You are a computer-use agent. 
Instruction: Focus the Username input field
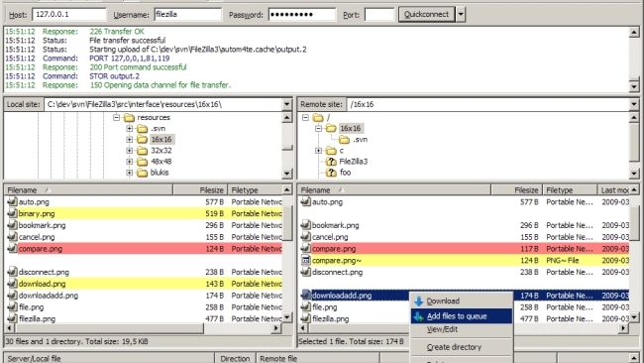pos(187,15)
